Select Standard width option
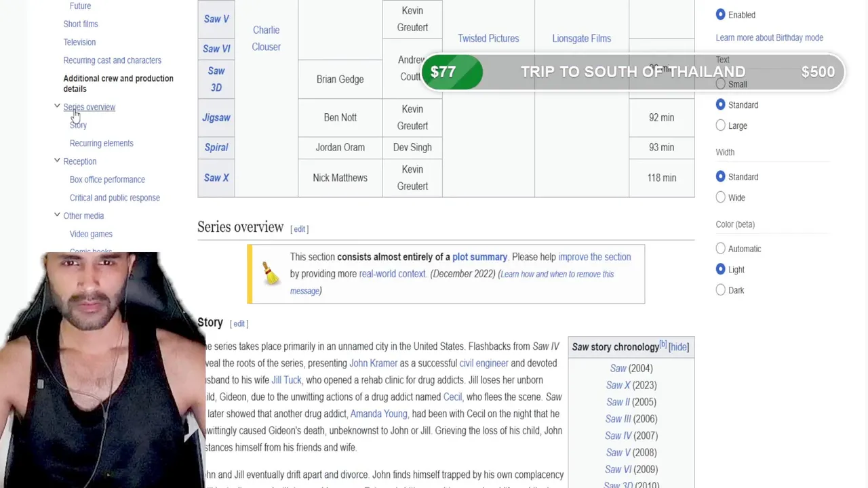 (x=720, y=176)
